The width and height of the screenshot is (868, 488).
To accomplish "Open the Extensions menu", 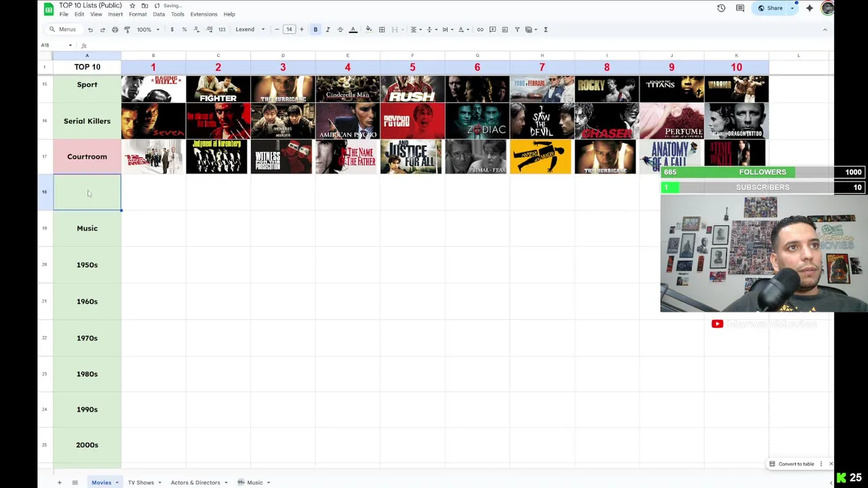I will click(203, 14).
